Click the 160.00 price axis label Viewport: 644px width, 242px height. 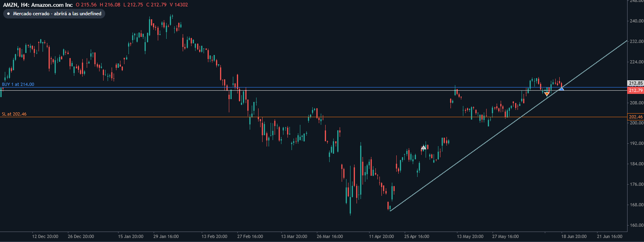pos(636,225)
